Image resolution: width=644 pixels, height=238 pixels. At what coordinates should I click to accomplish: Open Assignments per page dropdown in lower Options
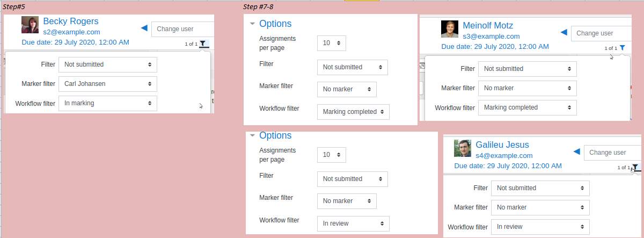[332, 155]
